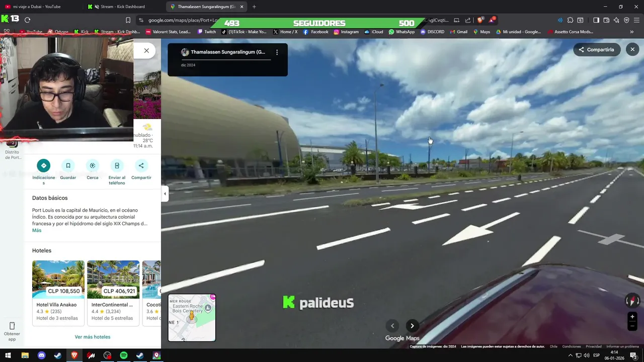This screenshot has width=644, height=362.
Task: Open the mini map thumbnail
Action: [x=192, y=318]
